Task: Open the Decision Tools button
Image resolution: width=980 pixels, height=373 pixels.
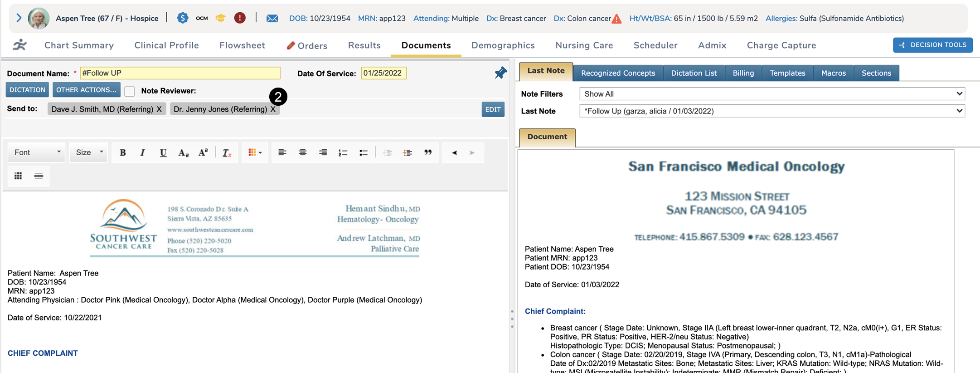Action: click(932, 45)
